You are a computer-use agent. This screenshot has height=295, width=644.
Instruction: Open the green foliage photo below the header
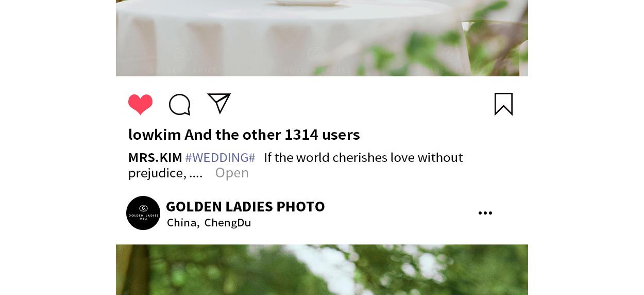322,270
